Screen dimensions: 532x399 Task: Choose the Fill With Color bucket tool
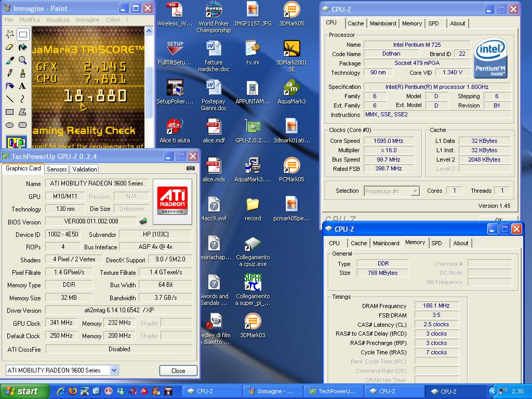tap(23, 47)
